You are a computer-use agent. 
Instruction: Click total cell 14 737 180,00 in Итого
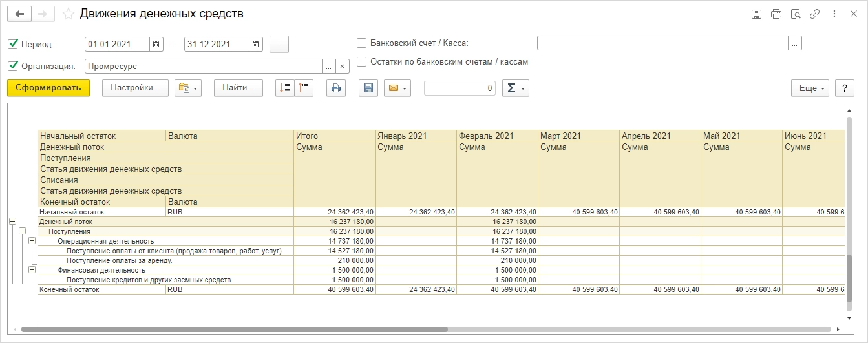click(334, 241)
